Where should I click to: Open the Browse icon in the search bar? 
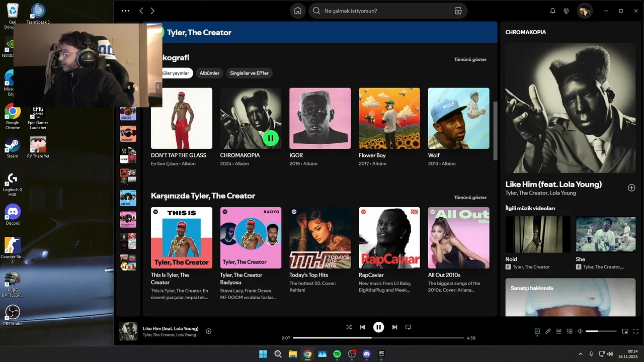[458, 11]
